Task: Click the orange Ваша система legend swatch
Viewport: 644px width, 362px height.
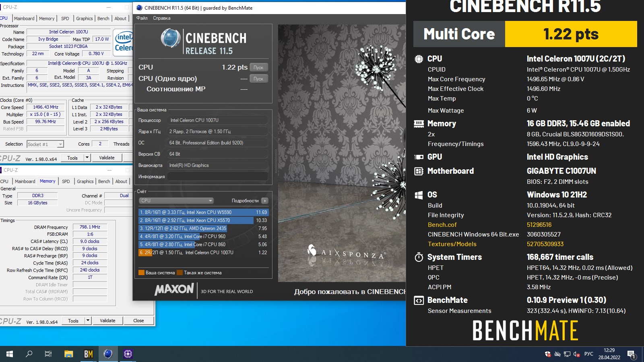Action: [141, 272]
